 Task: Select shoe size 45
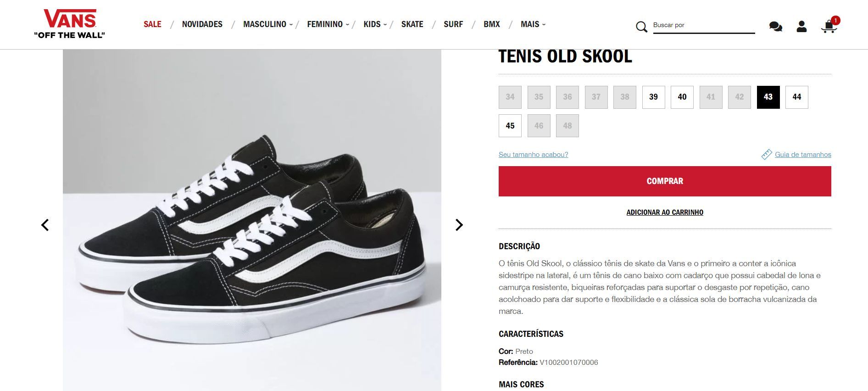coord(510,126)
